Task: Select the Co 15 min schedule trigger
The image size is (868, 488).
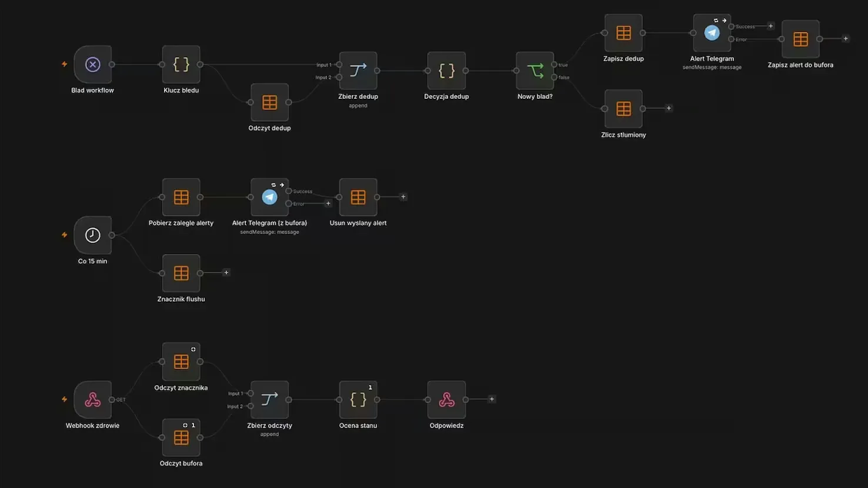Action: point(93,235)
